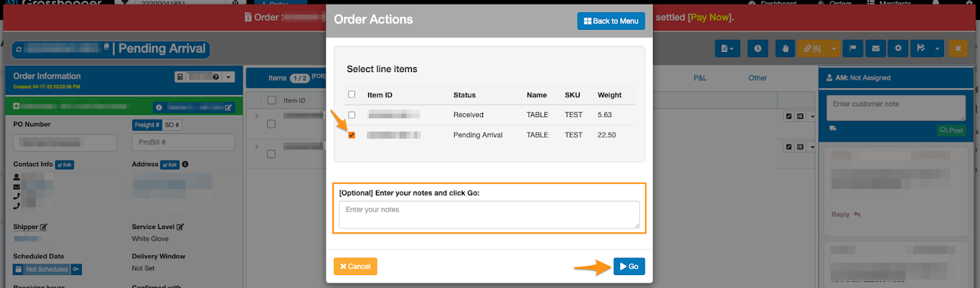The height and width of the screenshot is (288, 980).
Task: Switch to the Other tab
Action: [757, 77]
